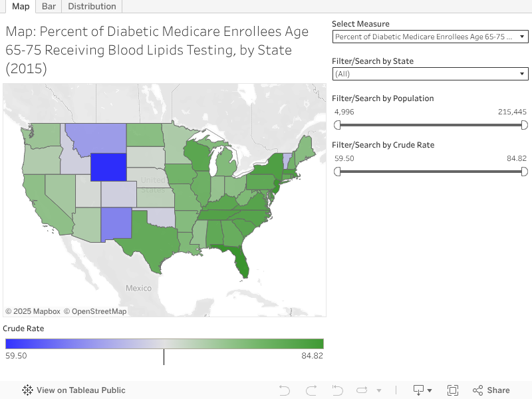Image resolution: width=532 pixels, height=399 pixels.
Task: Click the Population slider minimum handle
Action: (x=338, y=125)
